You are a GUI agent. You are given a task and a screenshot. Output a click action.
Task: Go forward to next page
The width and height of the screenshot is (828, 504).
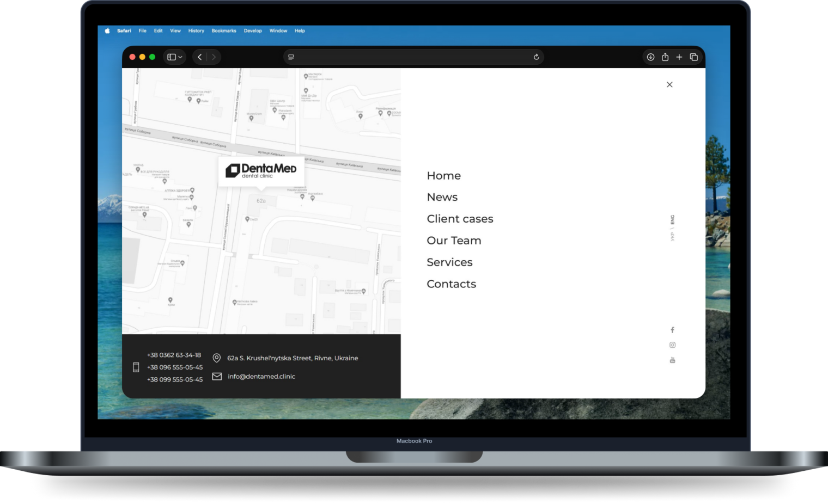click(x=214, y=57)
